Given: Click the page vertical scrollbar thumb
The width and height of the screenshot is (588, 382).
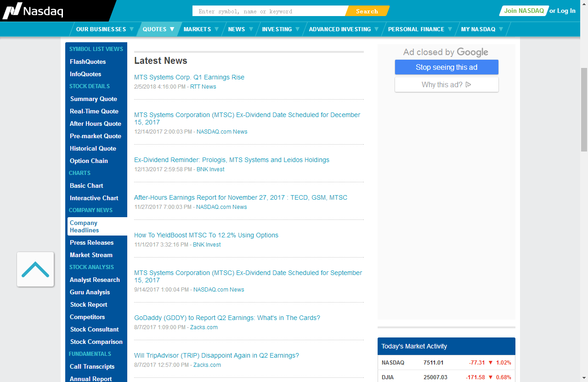Looking at the screenshot, I should click(x=584, y=109).
